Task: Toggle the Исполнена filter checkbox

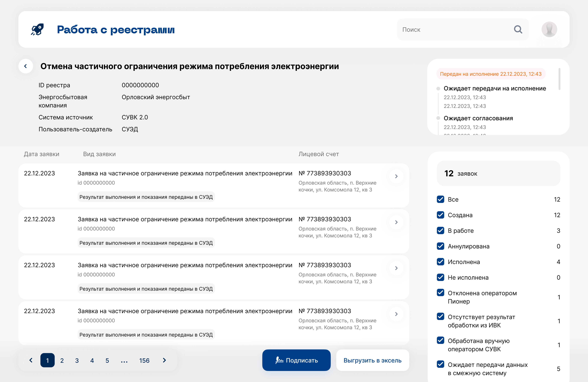Action: (x=440, y=262)
